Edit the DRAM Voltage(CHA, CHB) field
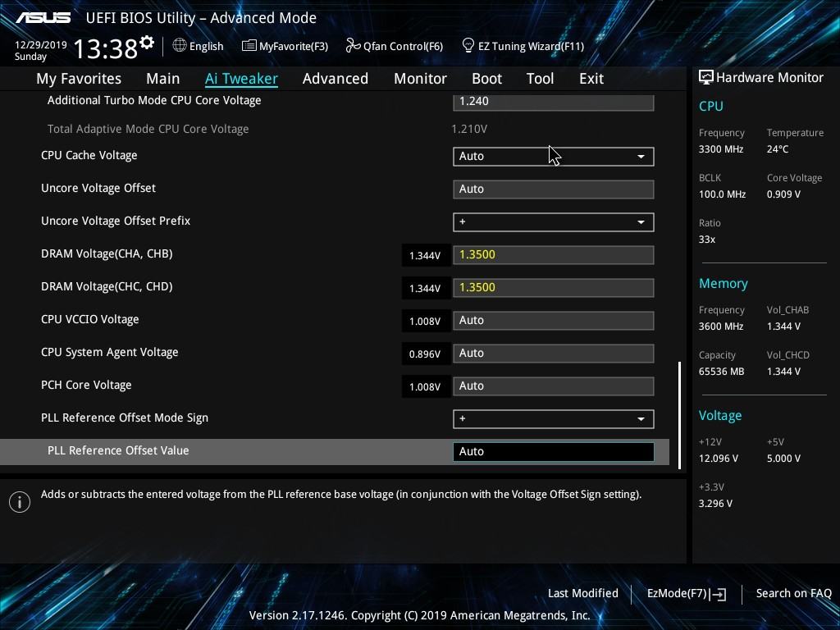Image resolution: width=840 pixels, height=630 pixels. click(554, 255)
